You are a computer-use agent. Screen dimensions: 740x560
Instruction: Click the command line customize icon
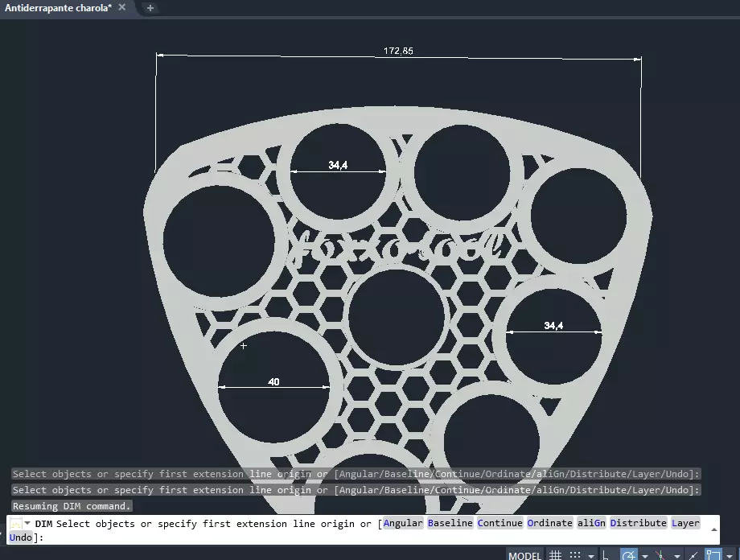pos(15,524)
